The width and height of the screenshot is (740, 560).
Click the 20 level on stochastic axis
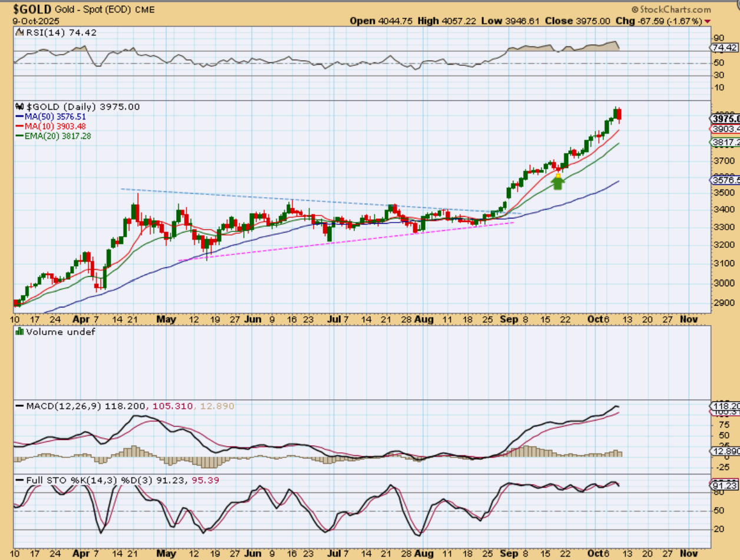point(718,529)
